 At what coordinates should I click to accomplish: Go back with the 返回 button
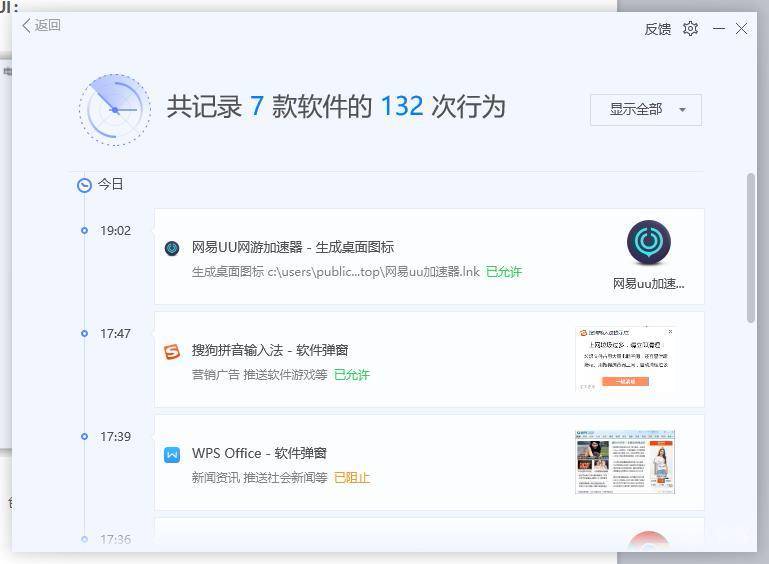click(41, 25)
